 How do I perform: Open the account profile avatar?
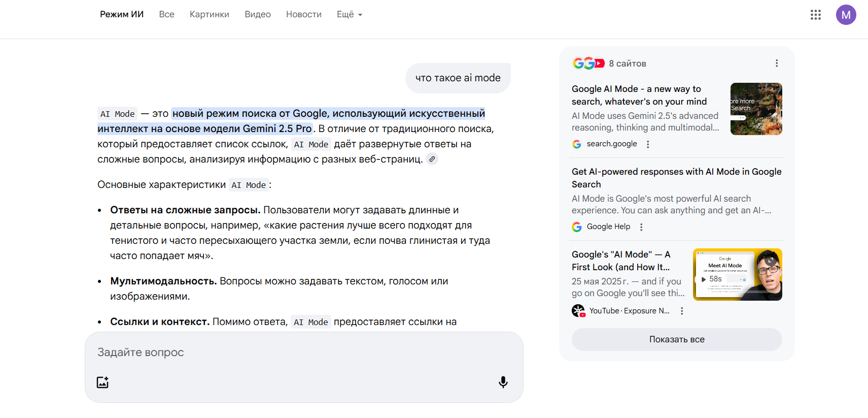[846, 15]
